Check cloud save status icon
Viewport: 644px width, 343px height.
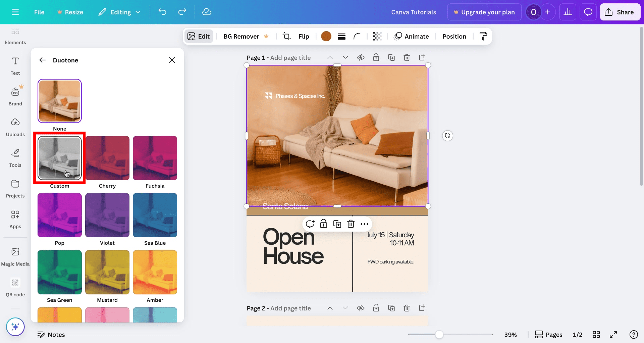point(207,12)
